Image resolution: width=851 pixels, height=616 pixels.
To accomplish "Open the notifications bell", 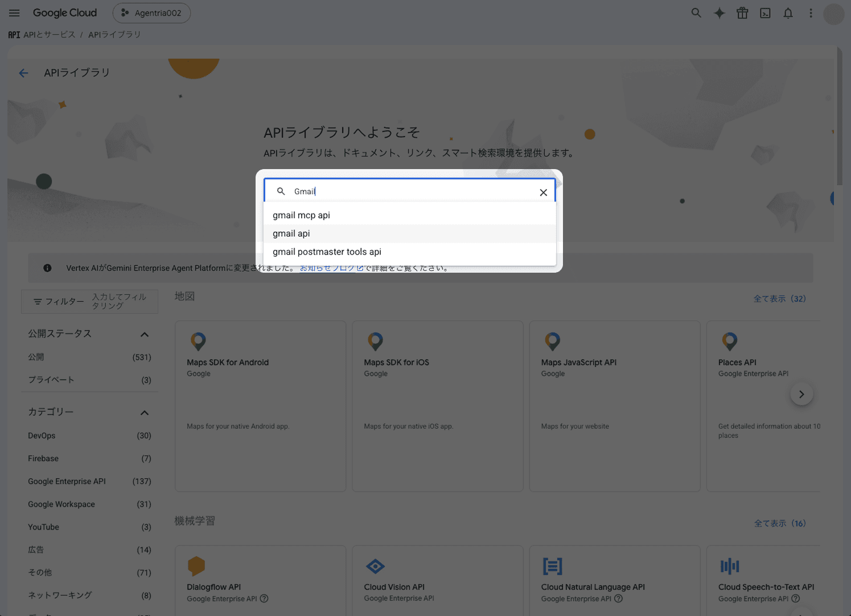I will (x=788, y=13).
